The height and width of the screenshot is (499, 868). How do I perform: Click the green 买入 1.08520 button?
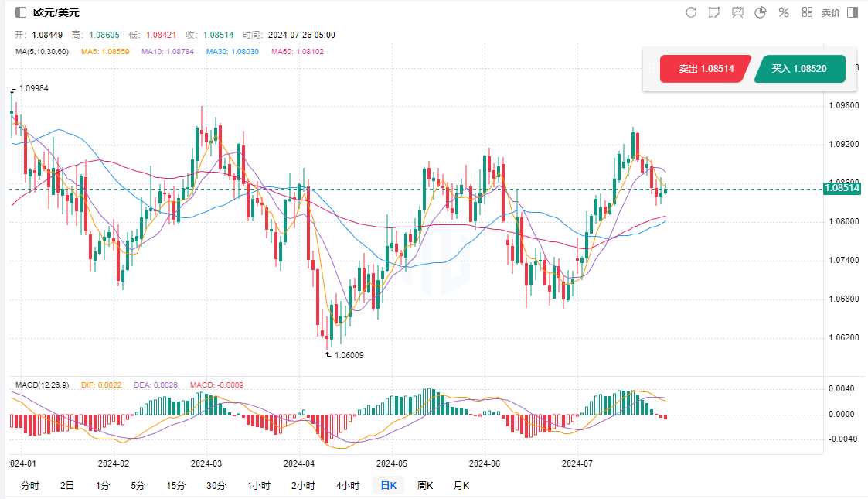799,69
